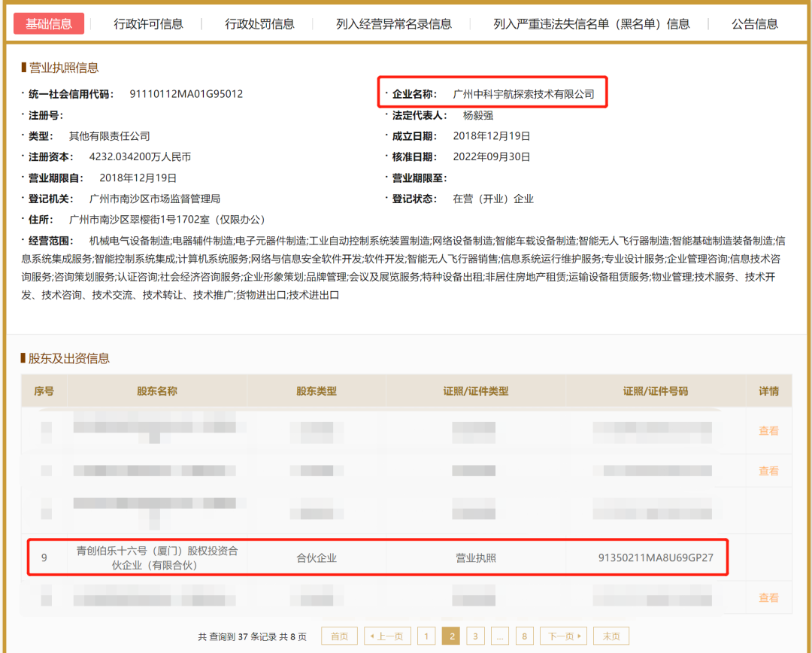This screenshot has width=812, height=653.
Task: Advance with the 下一页 button
Action: tap(564, 636)
